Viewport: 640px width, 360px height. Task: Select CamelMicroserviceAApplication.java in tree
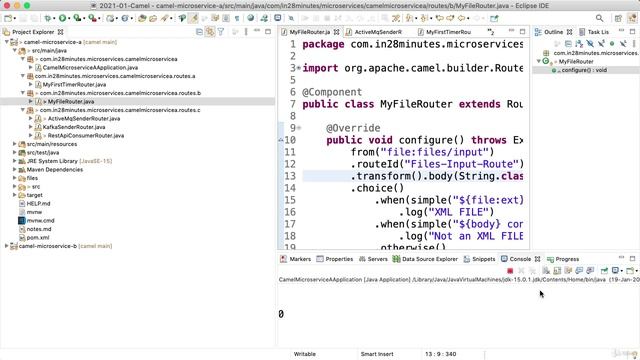[x=90, y=67]
